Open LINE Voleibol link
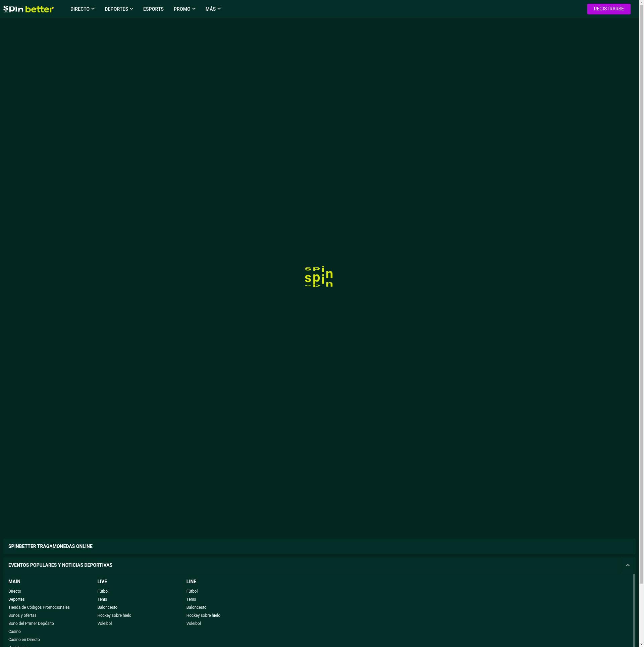Viewport: 644px width, 647px height. tap(194, 624)
